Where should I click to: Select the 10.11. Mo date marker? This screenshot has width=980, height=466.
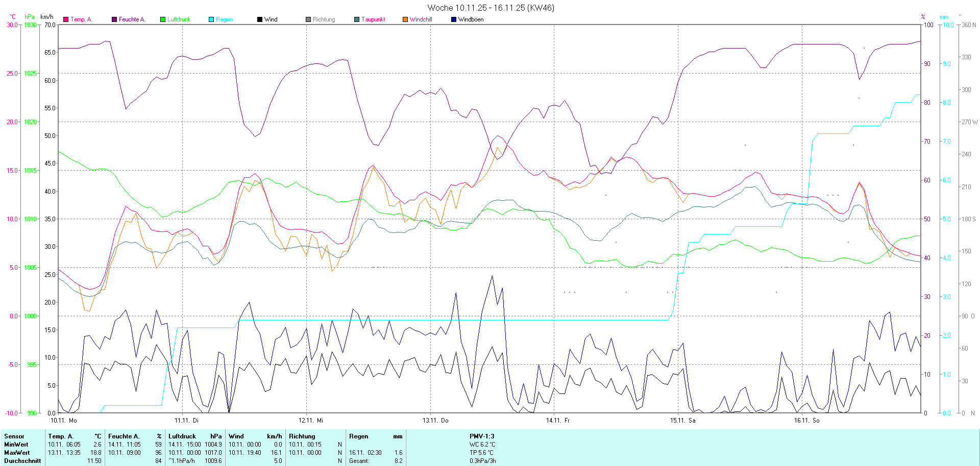[x=64, y=421]
